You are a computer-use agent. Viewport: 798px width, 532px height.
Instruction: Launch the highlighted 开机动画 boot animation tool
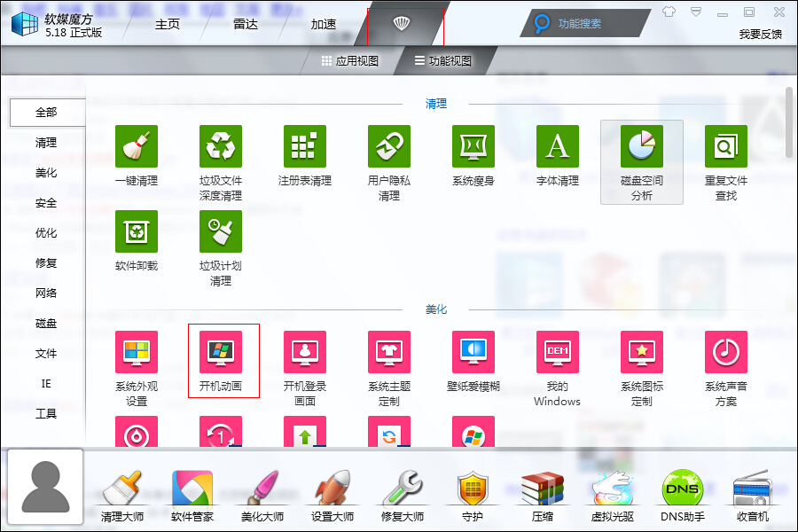221,351
